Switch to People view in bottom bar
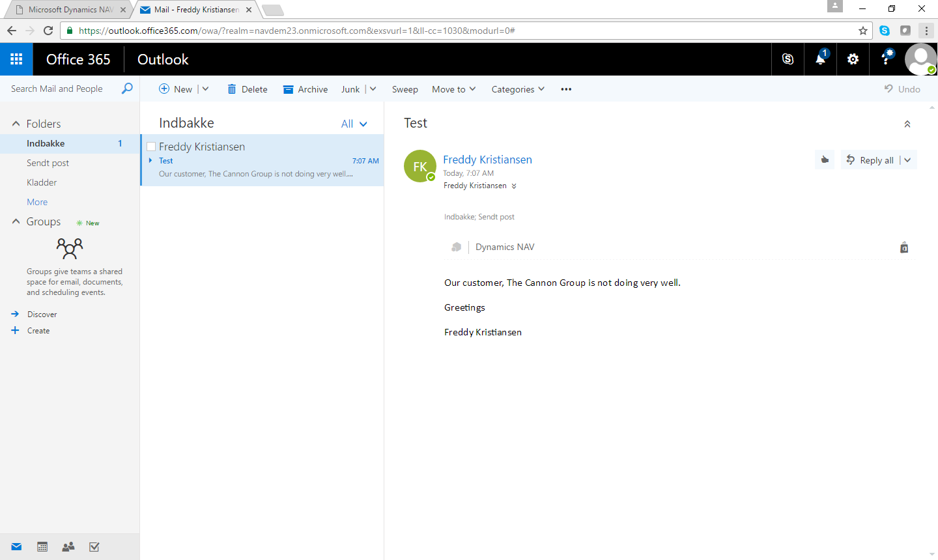The image size is (938, 560). [68, 547]
